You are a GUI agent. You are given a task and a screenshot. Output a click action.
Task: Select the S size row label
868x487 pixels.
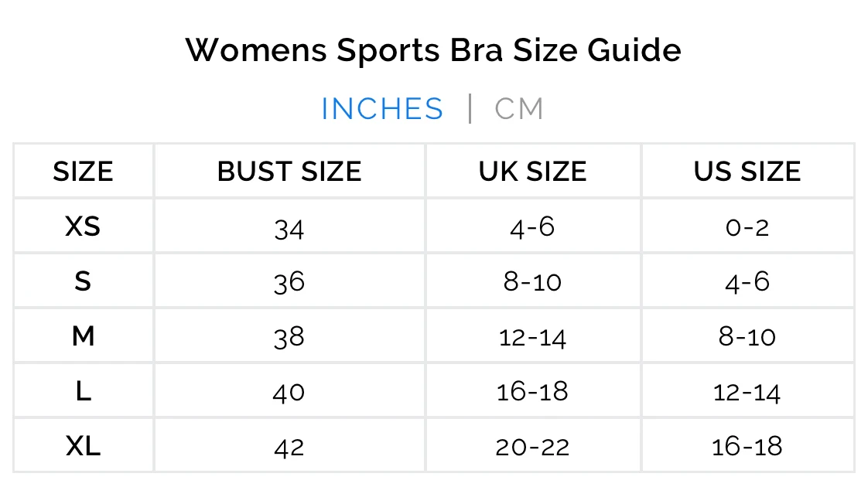coord(83,281)
